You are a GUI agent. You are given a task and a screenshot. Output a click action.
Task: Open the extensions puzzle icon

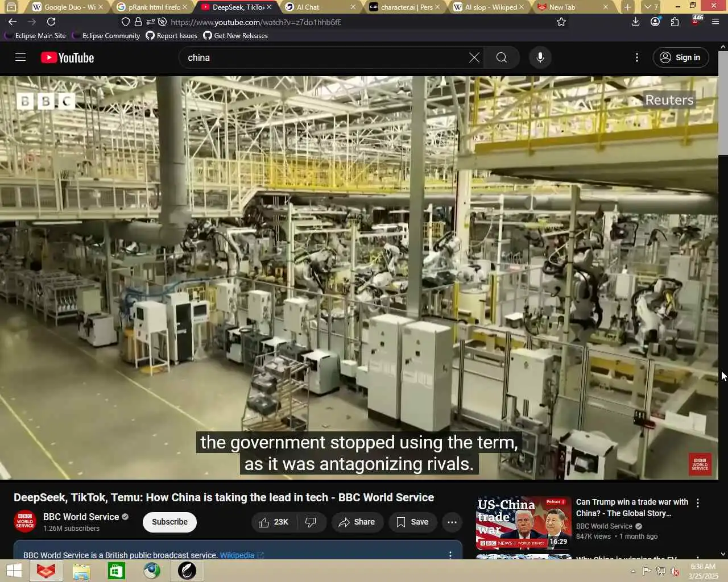[675, 22]
